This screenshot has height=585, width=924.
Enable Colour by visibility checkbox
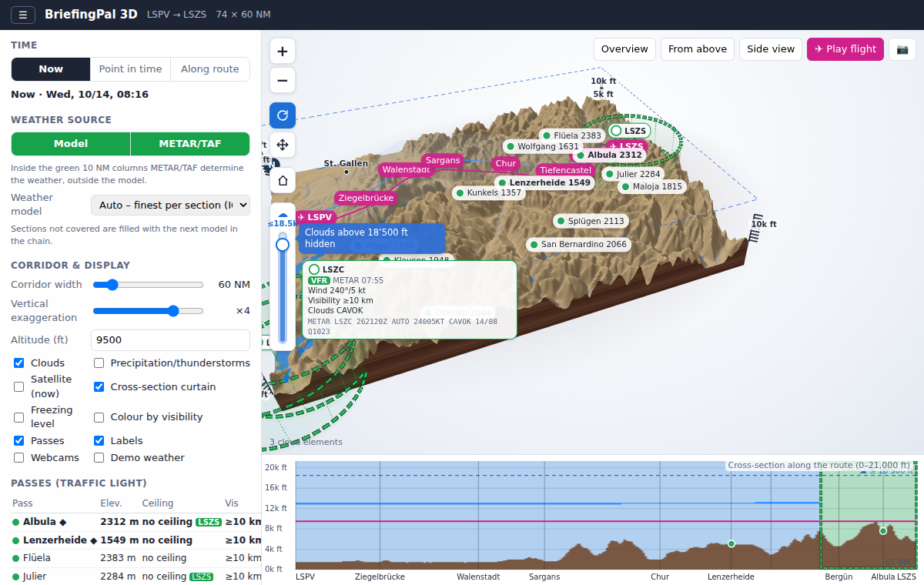pyautogui.click(x=99, y=417)
